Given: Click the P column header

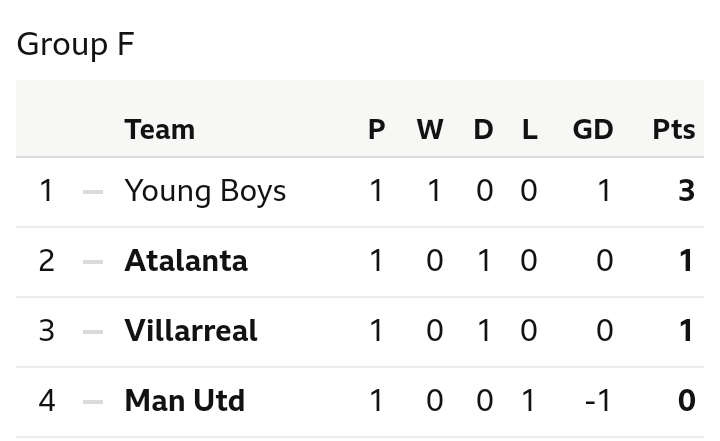Looking at the screenshot, I should pyautogui.click(x=377, y=130).
